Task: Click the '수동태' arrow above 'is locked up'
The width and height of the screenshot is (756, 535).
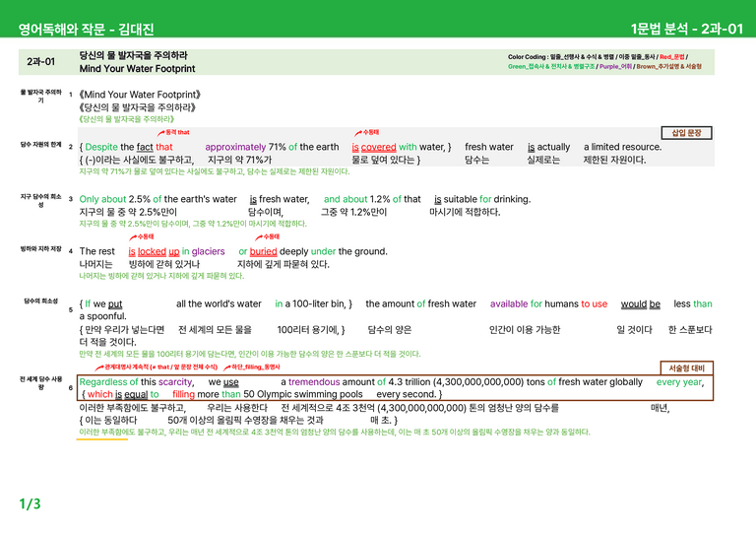Action: click(x=133, y=237)
